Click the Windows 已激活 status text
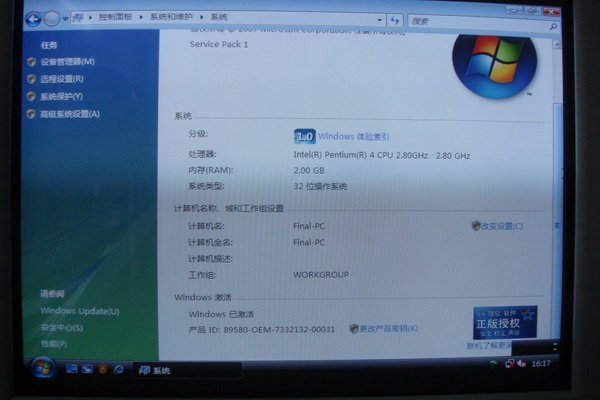Image resolution: width=600 pixels, height=400 pixels. tap(221, 314)
